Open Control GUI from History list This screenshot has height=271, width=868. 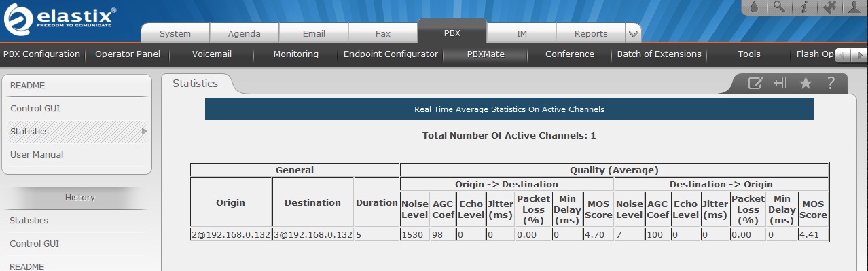pyautogui.click(x=34, y=244)
